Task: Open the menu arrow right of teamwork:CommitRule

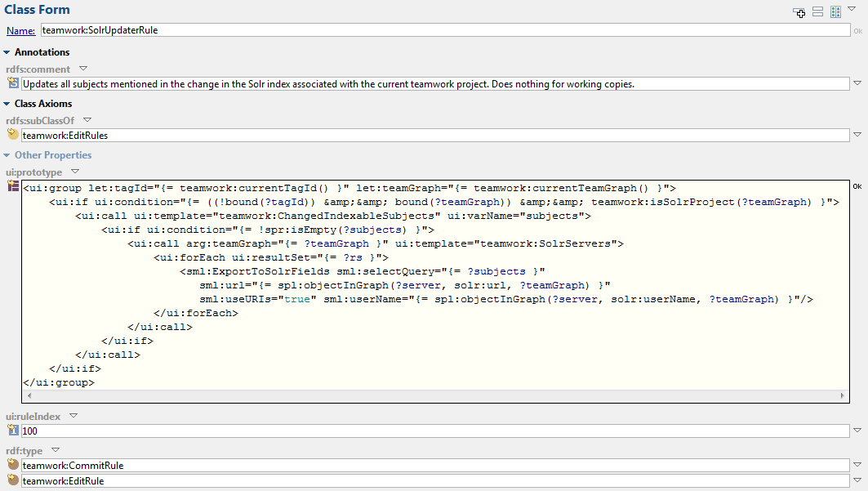Action: point(857,465)
